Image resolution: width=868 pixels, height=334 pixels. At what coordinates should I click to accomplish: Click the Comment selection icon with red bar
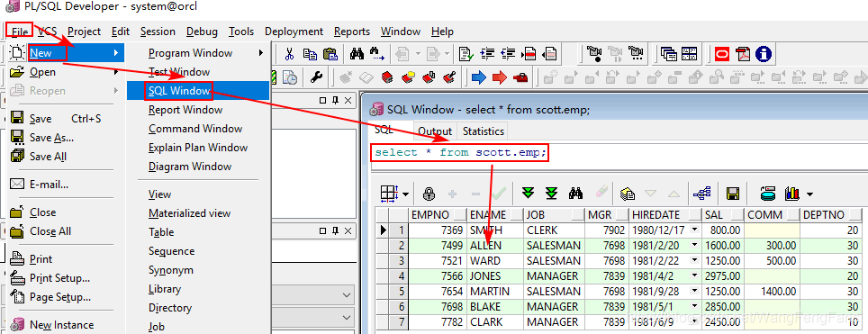click(x=529, y=53)
